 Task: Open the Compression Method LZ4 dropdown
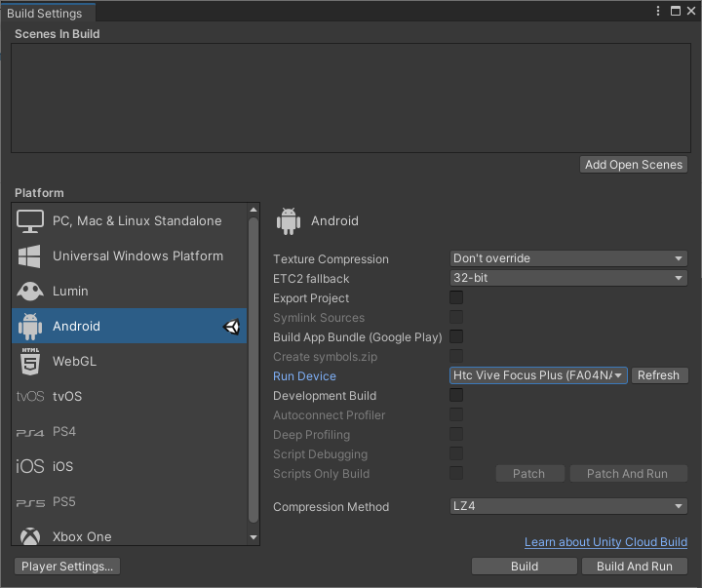pos(568,507)
